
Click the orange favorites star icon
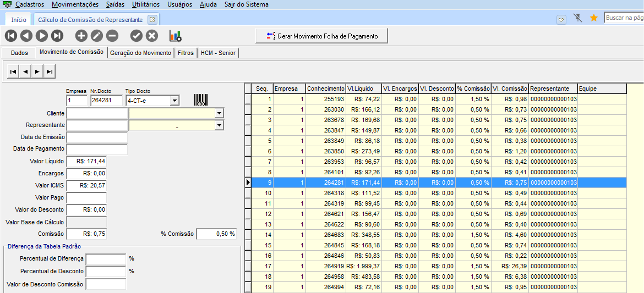tap(594, 18)
